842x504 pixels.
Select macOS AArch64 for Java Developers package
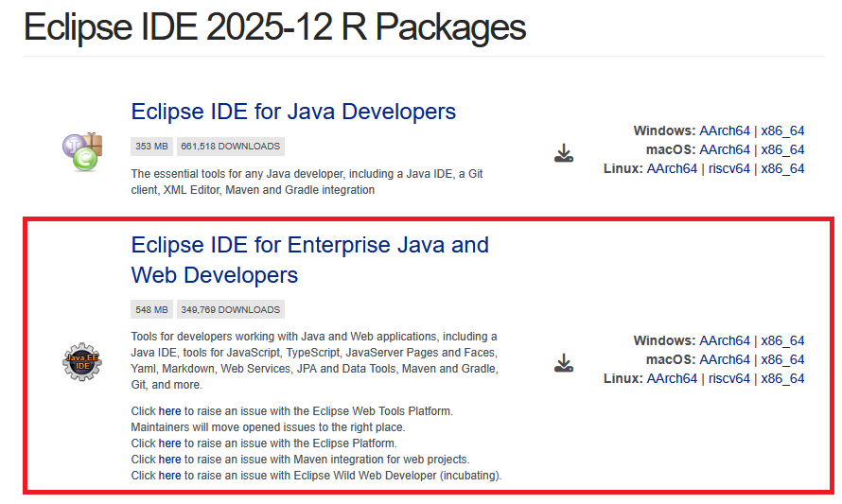coord(724,149)
